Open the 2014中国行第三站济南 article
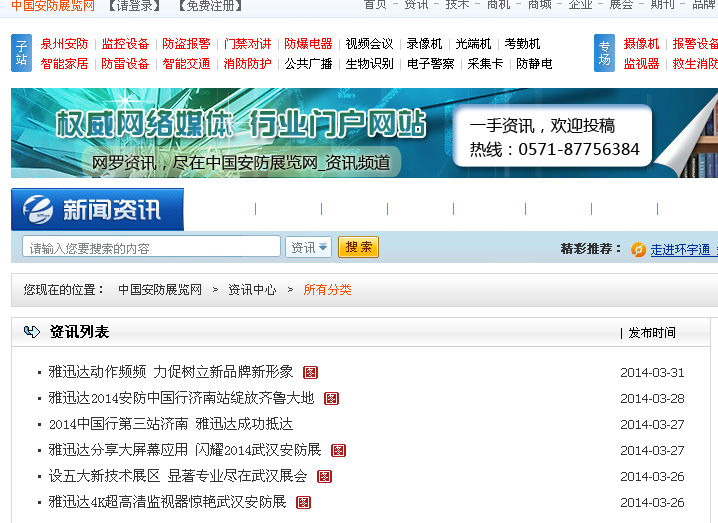Viewport: 718px width, 523px height. (171, 424)
